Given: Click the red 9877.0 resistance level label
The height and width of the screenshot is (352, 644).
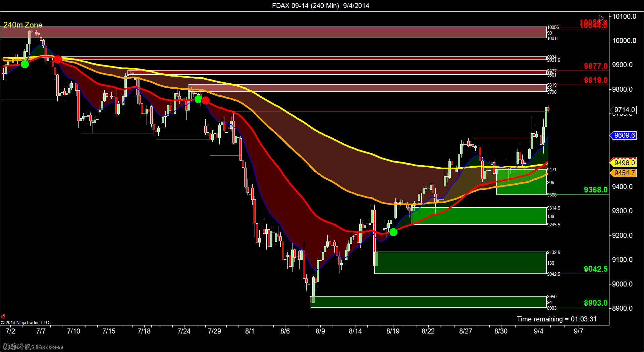Looking at the screenshot, I should click(x=596, y=66).
